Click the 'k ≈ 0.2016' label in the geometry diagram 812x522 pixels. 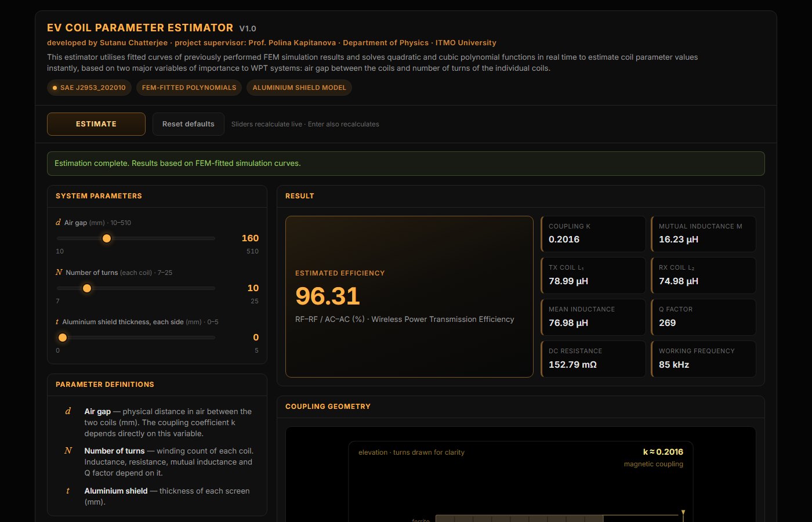click(x=663, y=452)
